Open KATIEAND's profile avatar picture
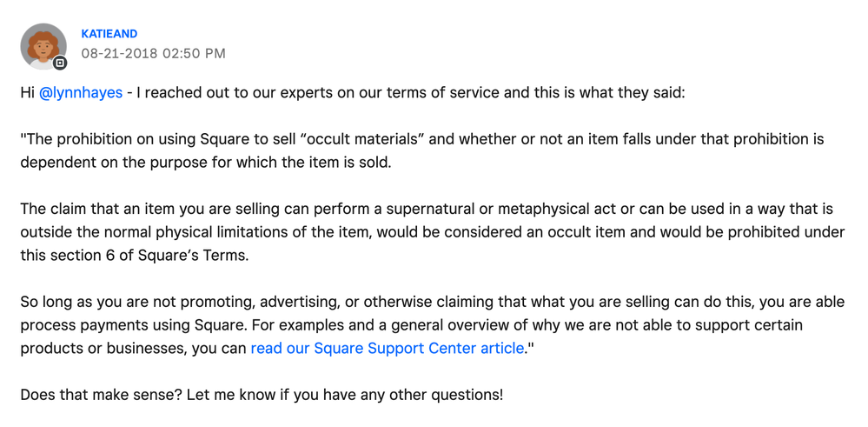868x427 pixels. point(43,45)
